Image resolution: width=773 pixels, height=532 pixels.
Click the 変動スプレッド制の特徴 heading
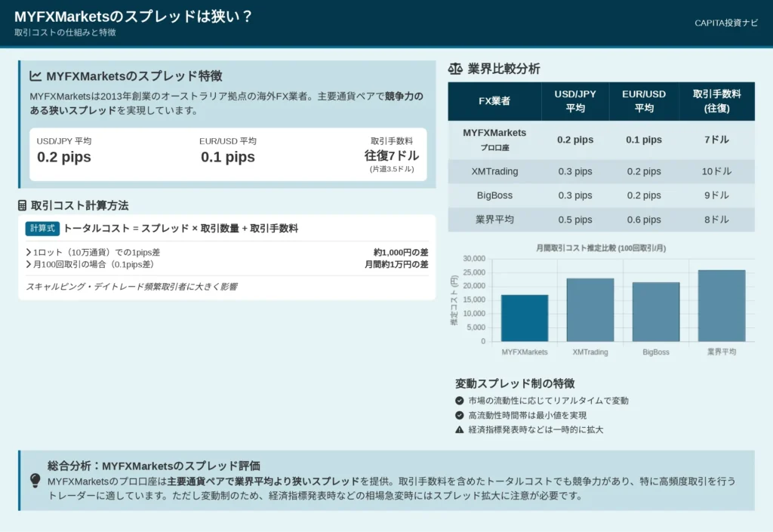[515, 383]
